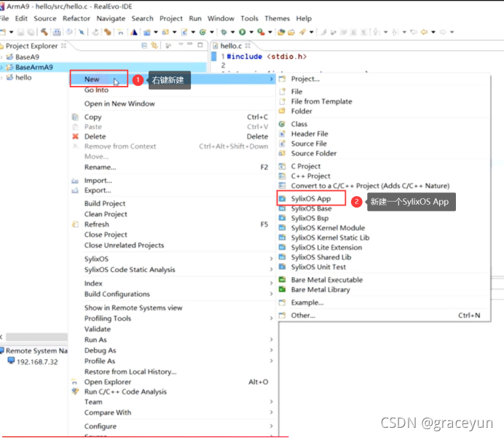The width and height of the screenshot is (504, 438).
Task: Click the New Class toolbar icon
Action: 202,32
